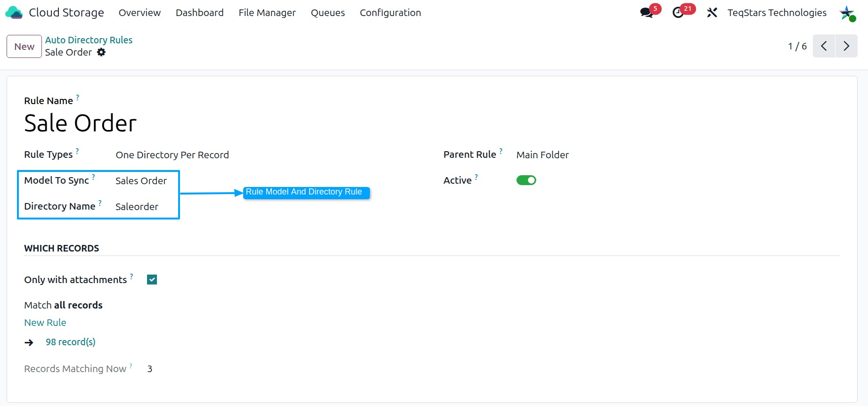Open the Dashboard menu

[200, 13]
